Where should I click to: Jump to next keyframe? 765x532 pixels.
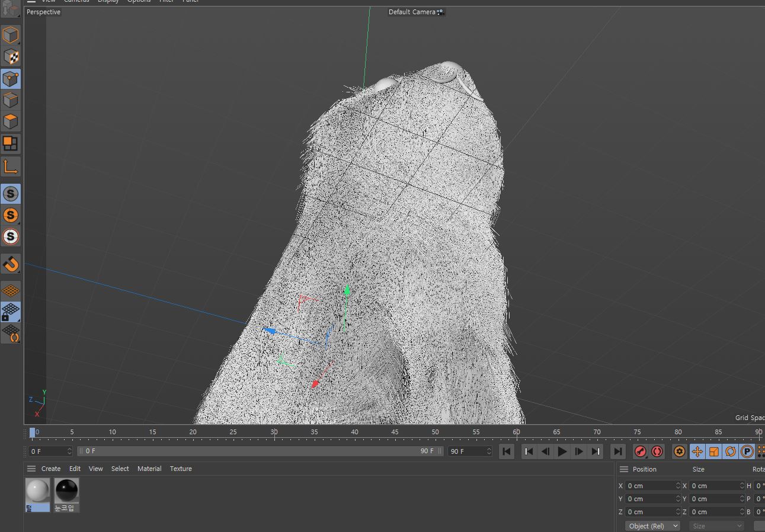tap(596, 451)
